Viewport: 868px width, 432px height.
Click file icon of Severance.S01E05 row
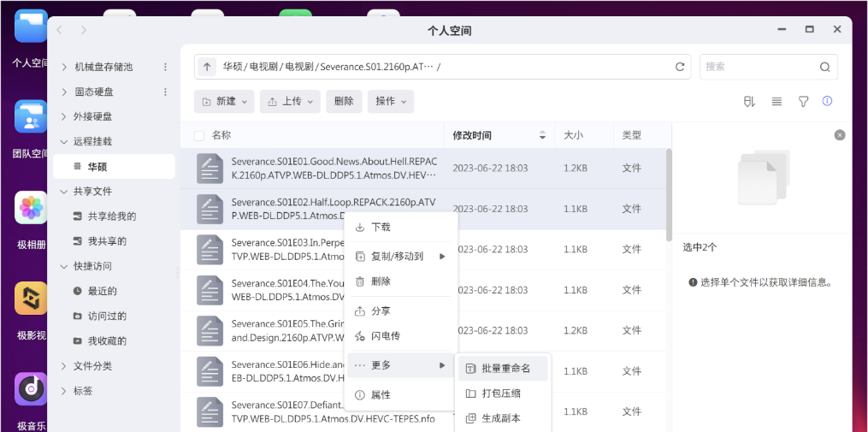[210, 331]
